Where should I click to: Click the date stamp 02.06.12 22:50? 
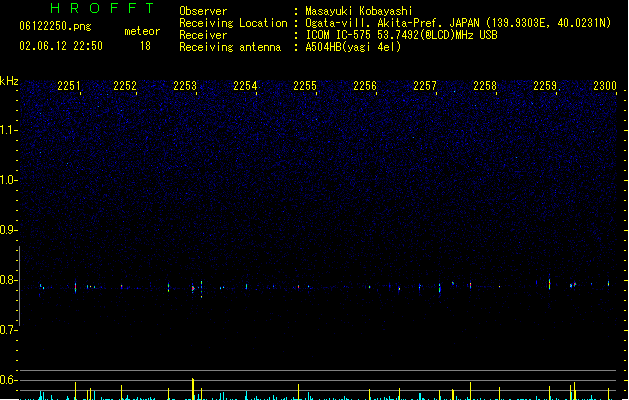click(x=61, y=46)
